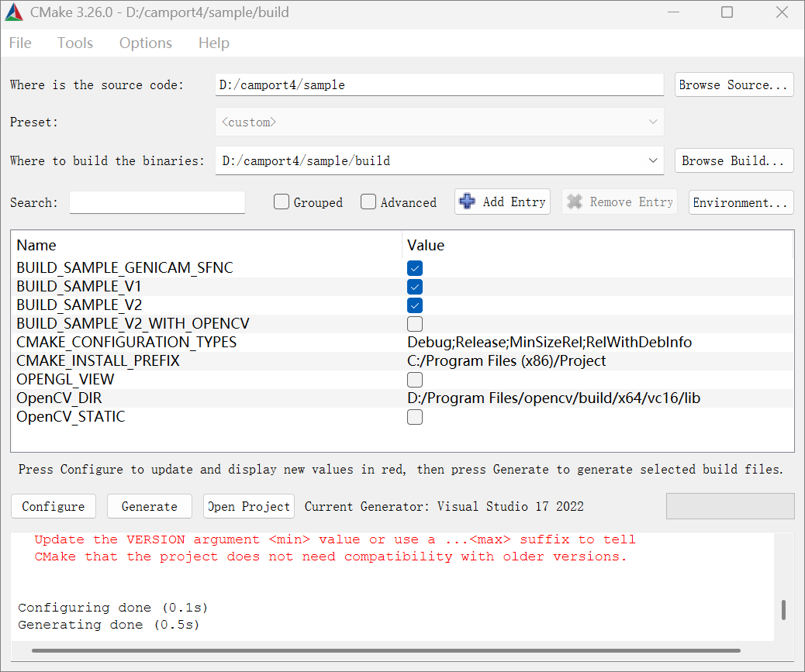
Task: Click the Configure button
Action: coord(54,506)
